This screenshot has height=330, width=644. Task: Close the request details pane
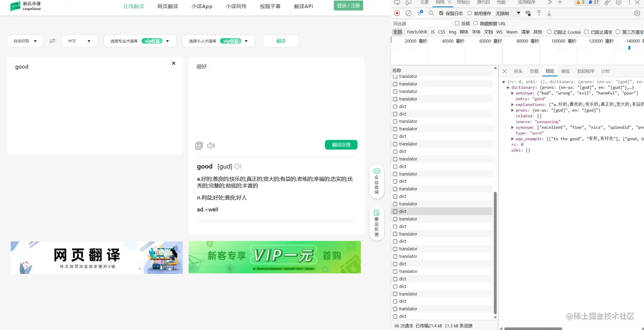[x=505, y=71]
